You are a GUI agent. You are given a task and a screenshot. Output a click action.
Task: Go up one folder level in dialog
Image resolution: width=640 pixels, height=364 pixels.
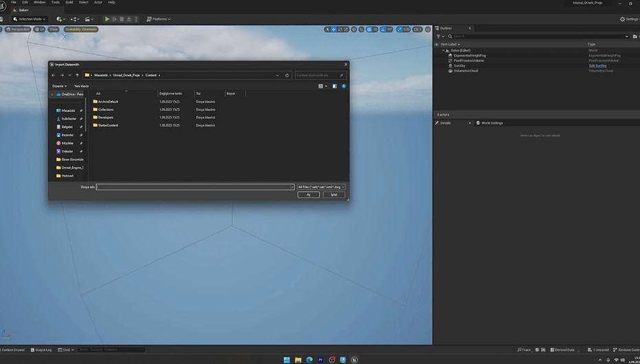[x=77, y=76]
